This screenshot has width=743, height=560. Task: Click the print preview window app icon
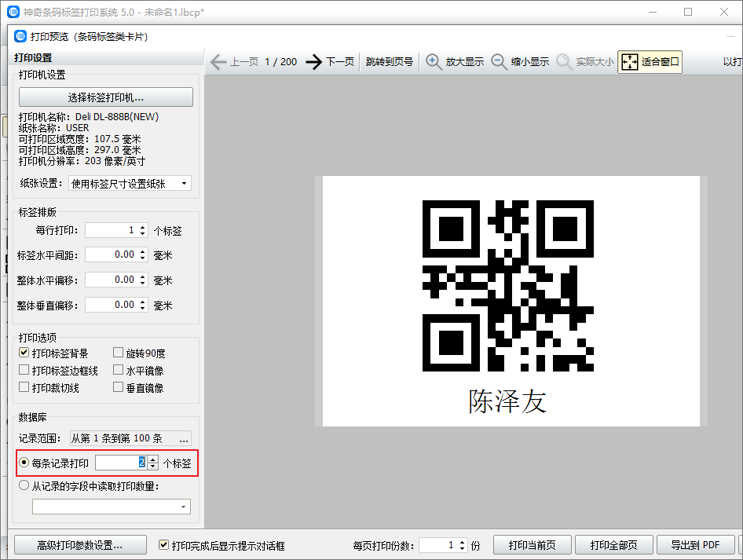[x=20, y=36]
